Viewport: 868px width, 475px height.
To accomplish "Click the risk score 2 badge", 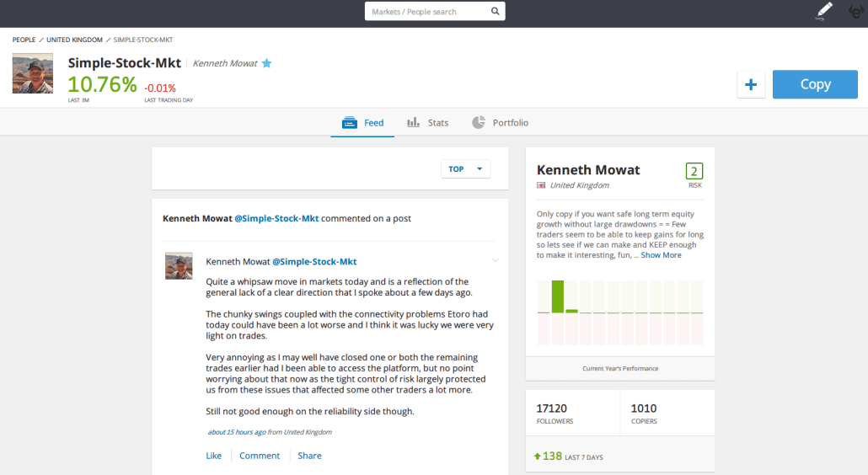I will coord(694,171).
